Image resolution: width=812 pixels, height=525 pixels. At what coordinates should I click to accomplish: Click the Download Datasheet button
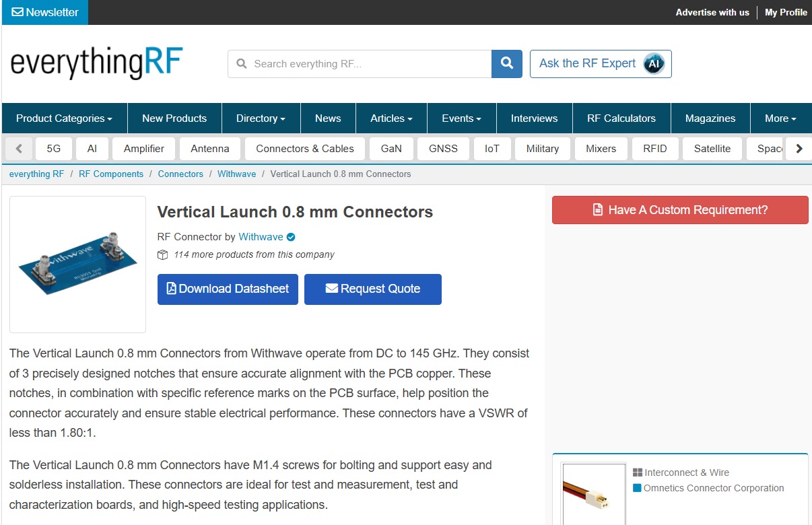click(x=228, y=289)
